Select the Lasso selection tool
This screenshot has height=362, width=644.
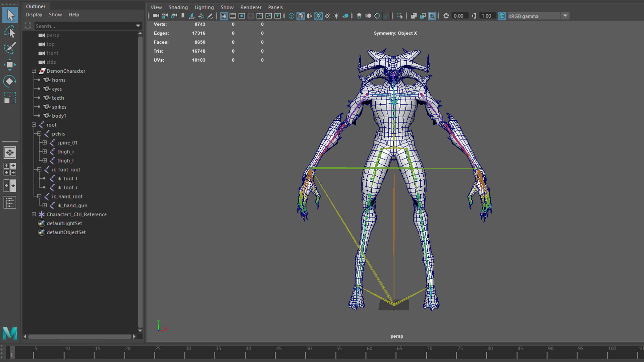pos(10,32)
